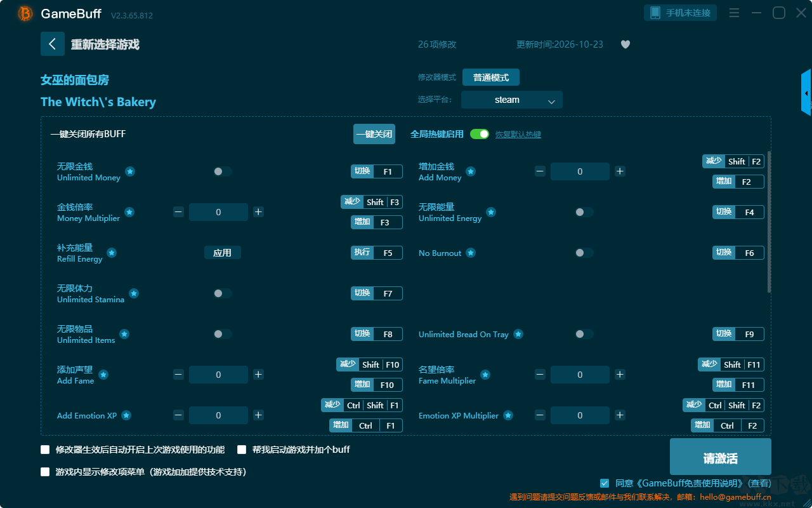Expand the blue side panel arrow tab
This screenshot has height=508, width=812.
(x=806, y=93)
